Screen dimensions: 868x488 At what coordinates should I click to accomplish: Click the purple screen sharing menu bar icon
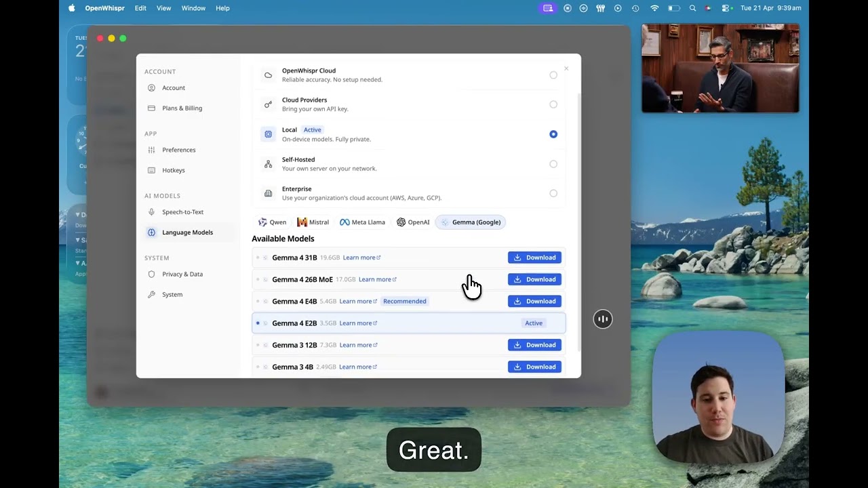pos(548,8)
